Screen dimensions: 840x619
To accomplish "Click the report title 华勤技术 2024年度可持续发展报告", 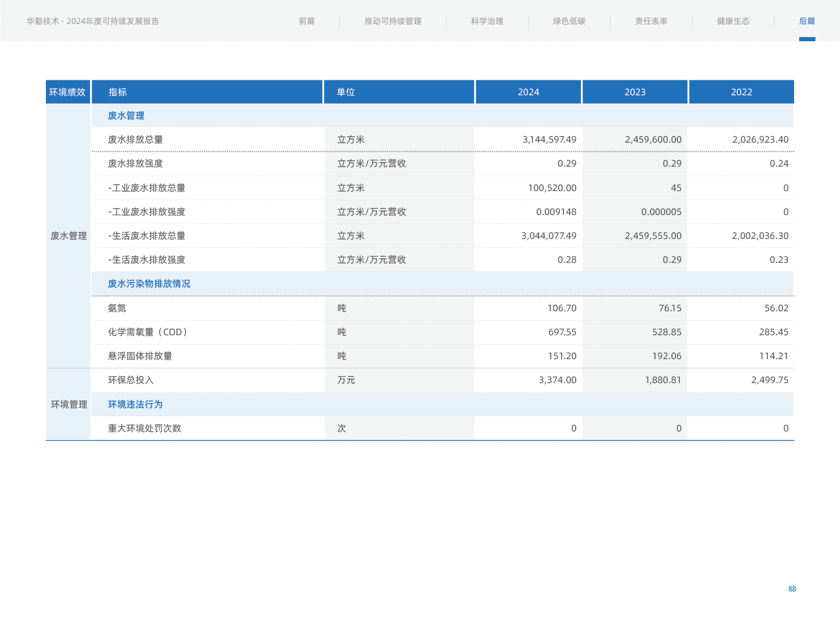I will click(93, 21).
